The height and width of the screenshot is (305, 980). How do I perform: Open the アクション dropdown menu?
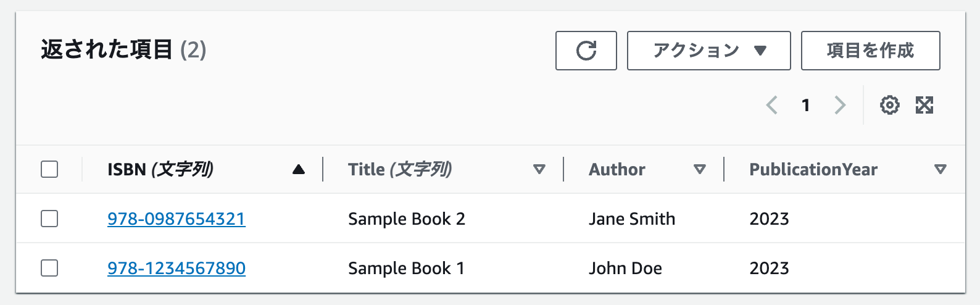point(708,51)
